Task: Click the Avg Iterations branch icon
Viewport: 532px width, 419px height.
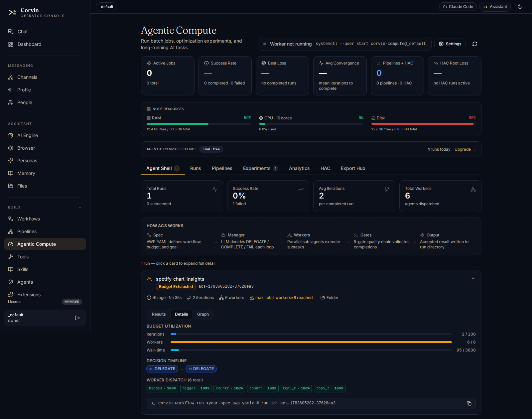Action: click(x=387, y=189)
